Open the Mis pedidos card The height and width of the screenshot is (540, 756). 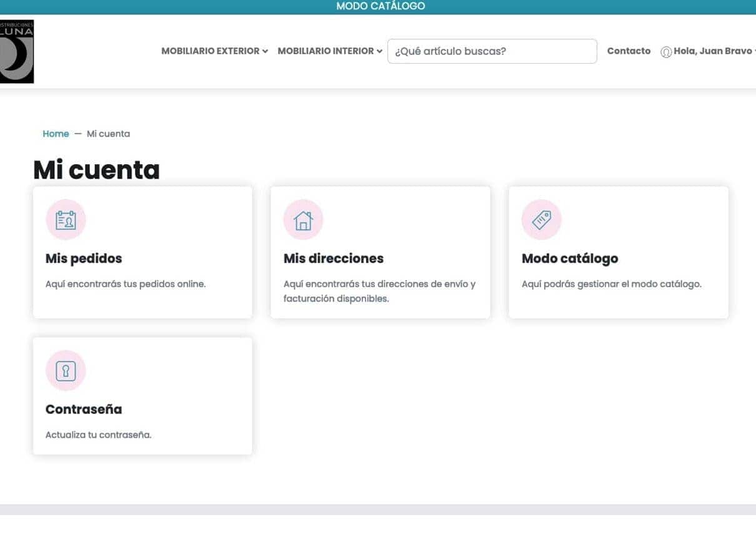coord(142,253)
